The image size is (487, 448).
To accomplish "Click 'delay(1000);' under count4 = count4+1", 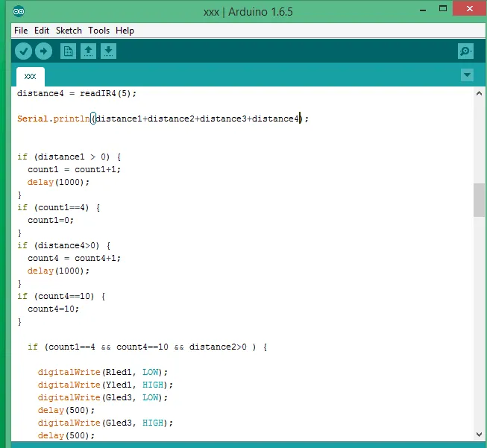I will (58, 271).
